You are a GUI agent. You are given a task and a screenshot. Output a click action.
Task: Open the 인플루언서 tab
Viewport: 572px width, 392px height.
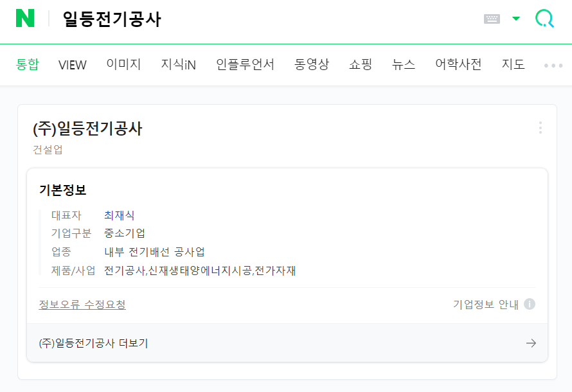(x=245, y=64)
